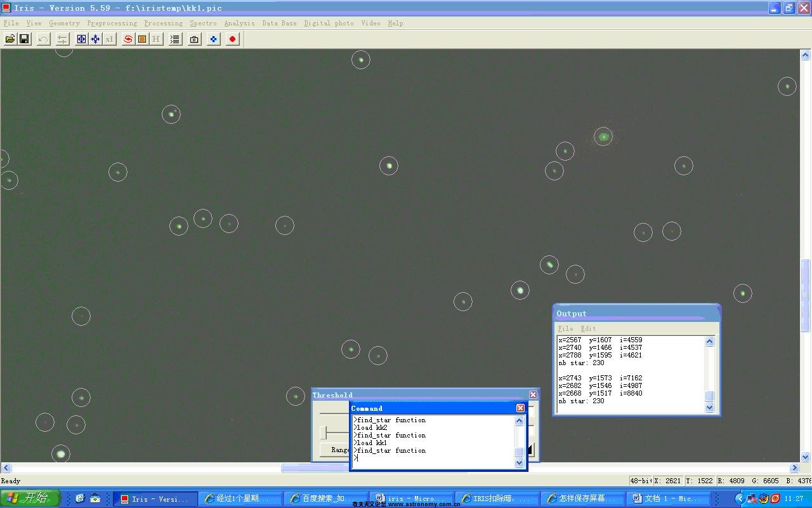Click the red circle record icon
The width and height of the screenshot is (812, 508).
[233, 39]
